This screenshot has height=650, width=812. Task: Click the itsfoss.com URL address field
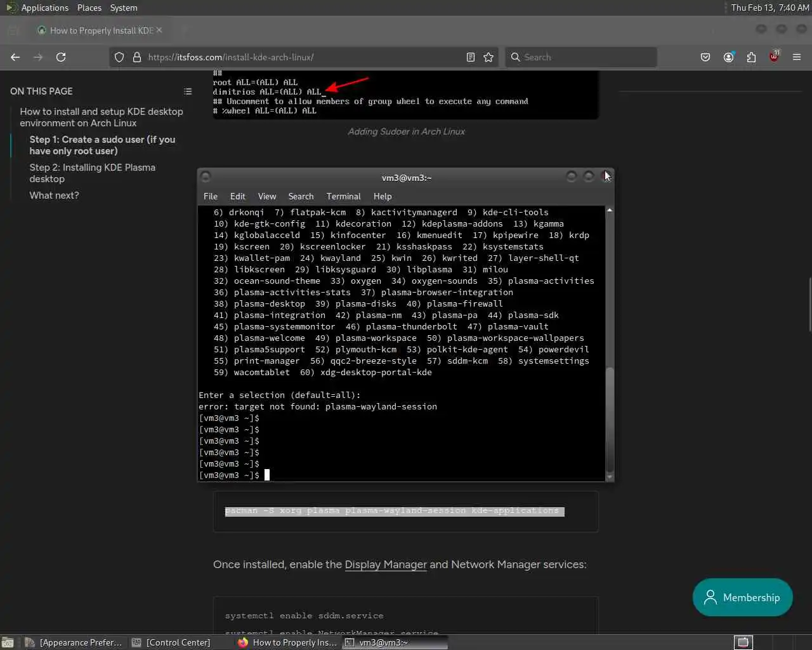(304, 57)
